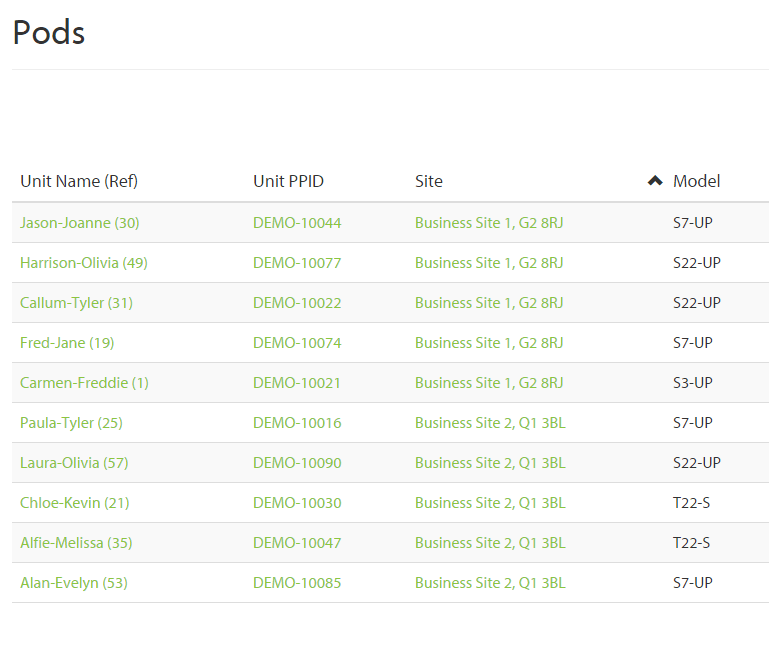Click PPID link DEMO-10030
The image size is (769, 650).
297,503
